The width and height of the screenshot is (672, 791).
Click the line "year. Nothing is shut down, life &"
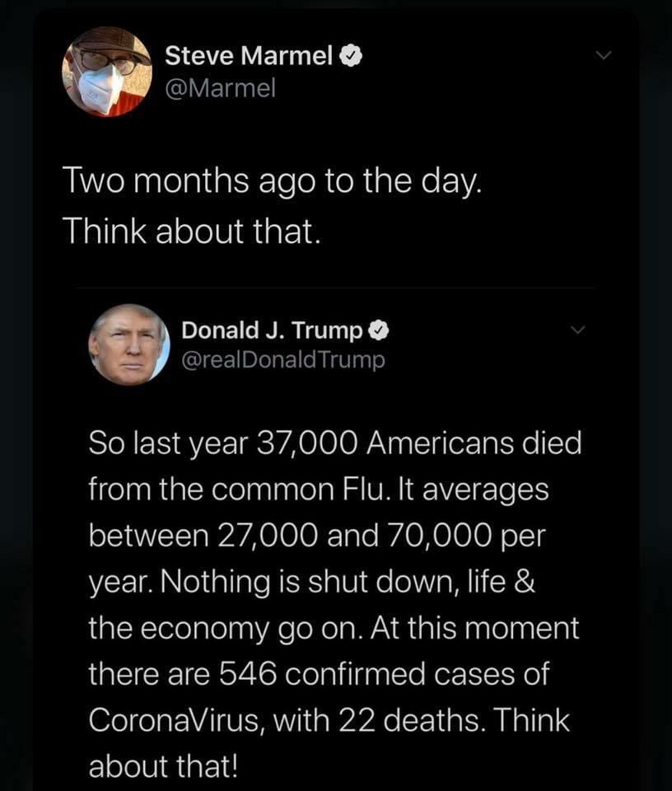click(x=312, y=583)
